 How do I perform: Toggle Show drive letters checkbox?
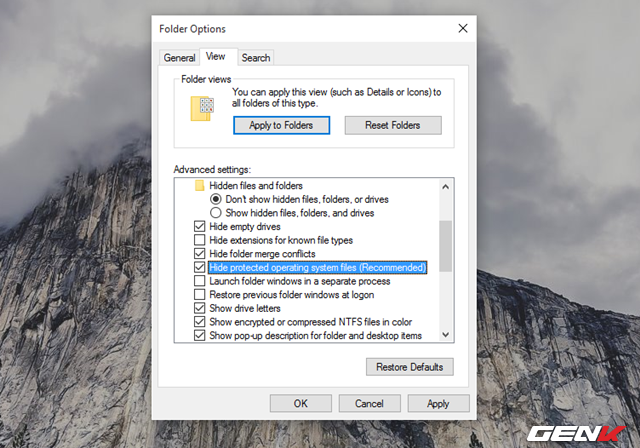pos(200,308)
